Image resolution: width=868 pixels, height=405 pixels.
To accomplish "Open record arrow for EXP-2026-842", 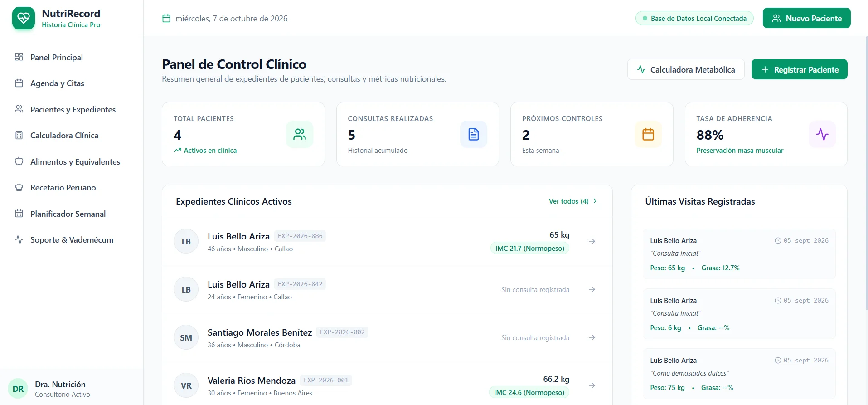I will click(592, 289).
